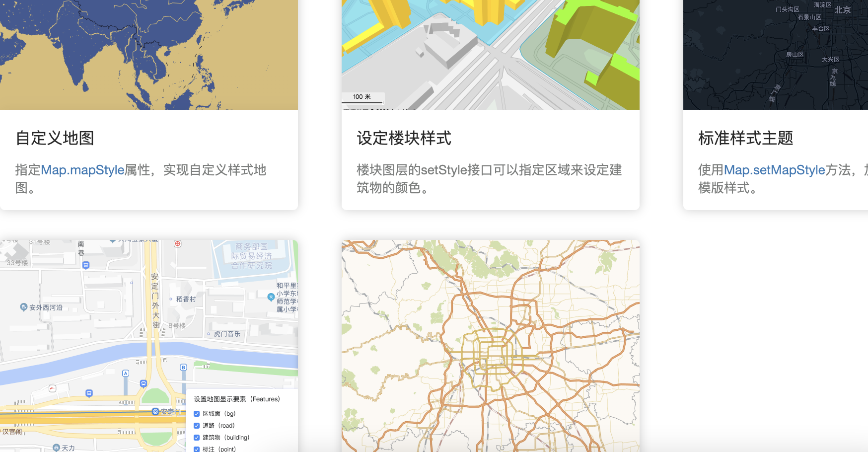Click the 100 米 scale bar

coord(362,98)
